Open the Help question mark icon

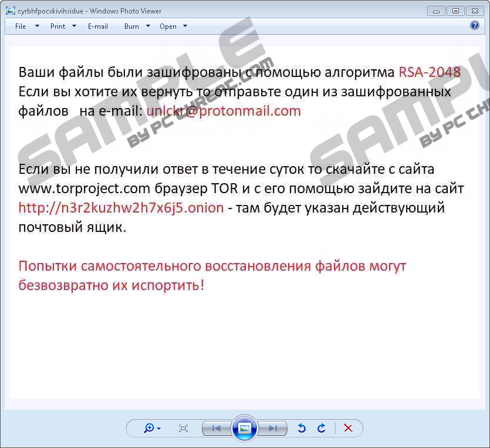[x=475, y=26]
